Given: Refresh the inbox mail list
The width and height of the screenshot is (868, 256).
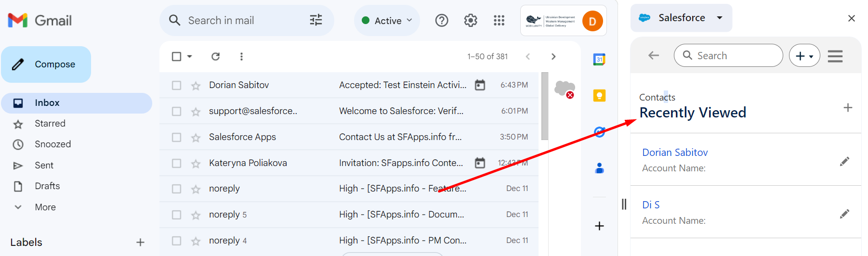Looking at the screenshot, I should pos(215,57).
